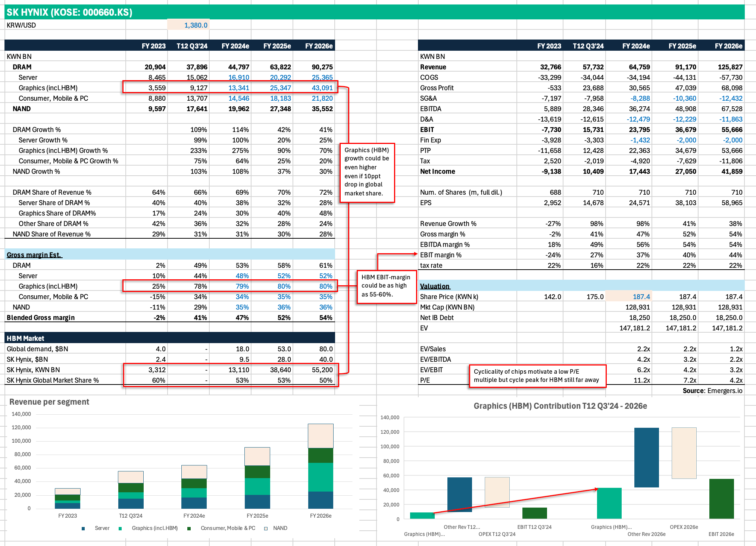Click the Server legend marker in revenue chart
The width and height of the screenshot is (756, 546).
(x=83, y=528)
